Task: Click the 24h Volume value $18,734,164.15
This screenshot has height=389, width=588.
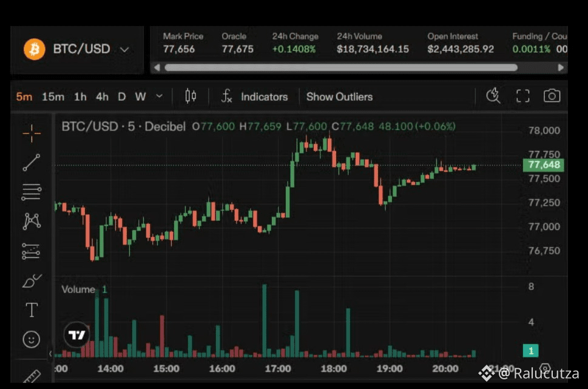Action: 373,49
